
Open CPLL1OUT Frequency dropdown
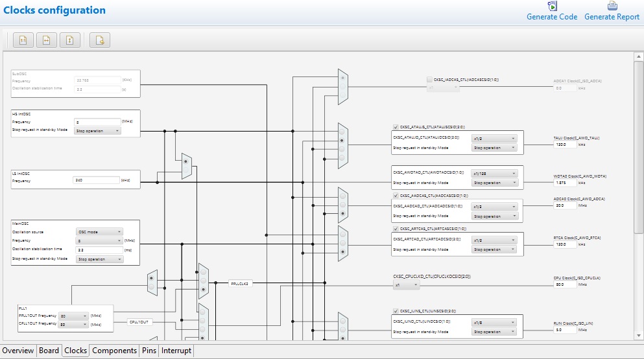73,325
